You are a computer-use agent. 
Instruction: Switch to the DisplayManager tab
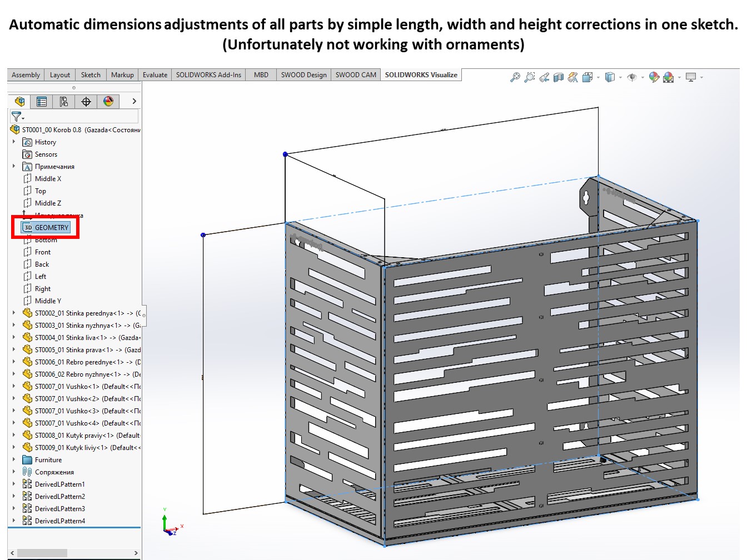[x=108, y=101]
